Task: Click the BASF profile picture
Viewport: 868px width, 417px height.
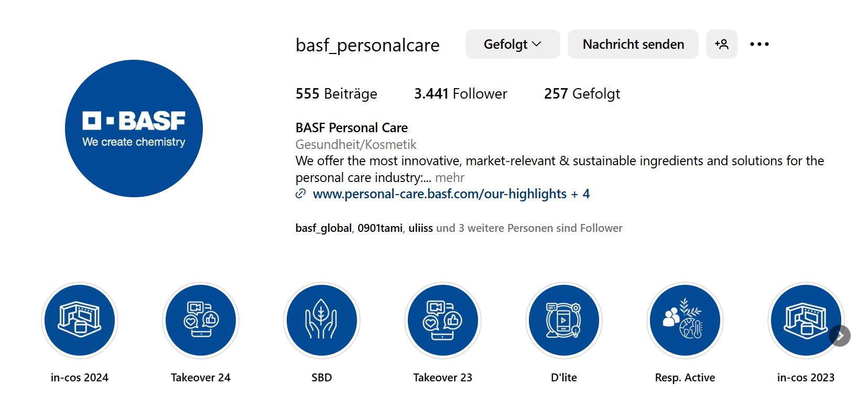Action: (x=134, y=129)
